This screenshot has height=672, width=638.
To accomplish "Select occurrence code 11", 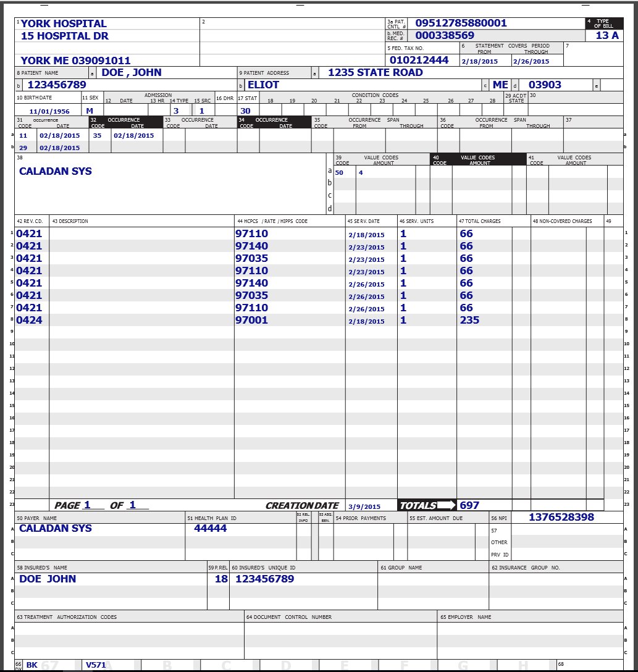I will [x=23, y=136].
